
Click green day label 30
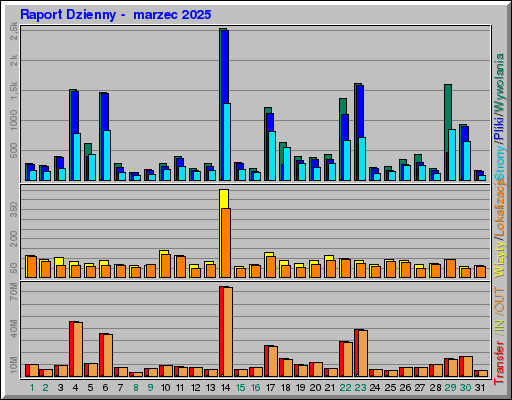click(466, 388)
